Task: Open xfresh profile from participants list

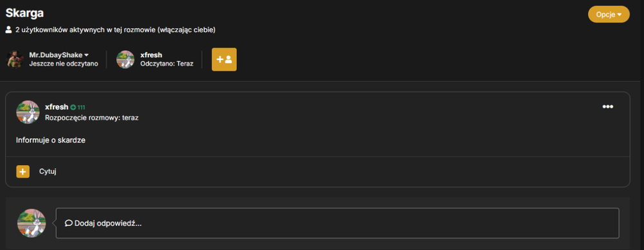Action: tap(151, 55)
